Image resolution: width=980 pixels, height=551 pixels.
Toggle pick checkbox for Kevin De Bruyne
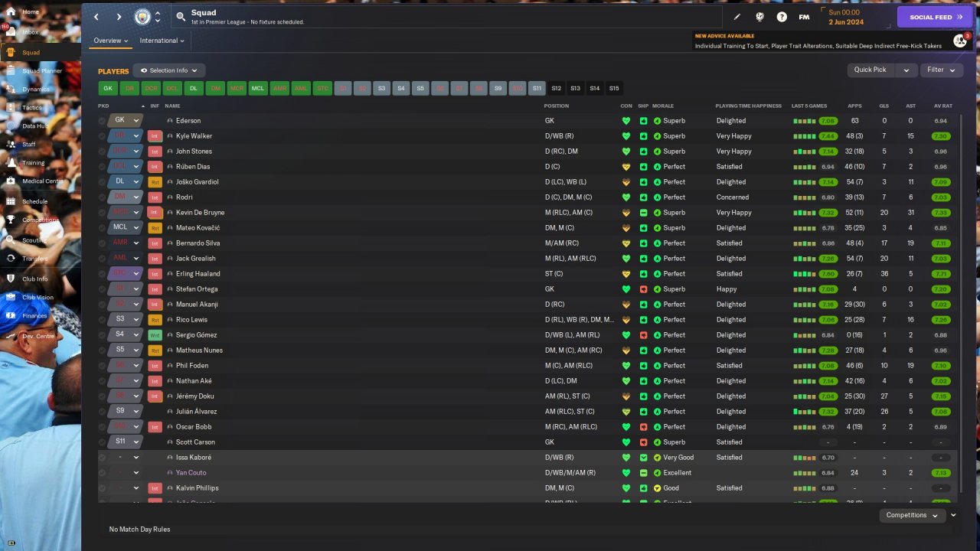(103, 213)
